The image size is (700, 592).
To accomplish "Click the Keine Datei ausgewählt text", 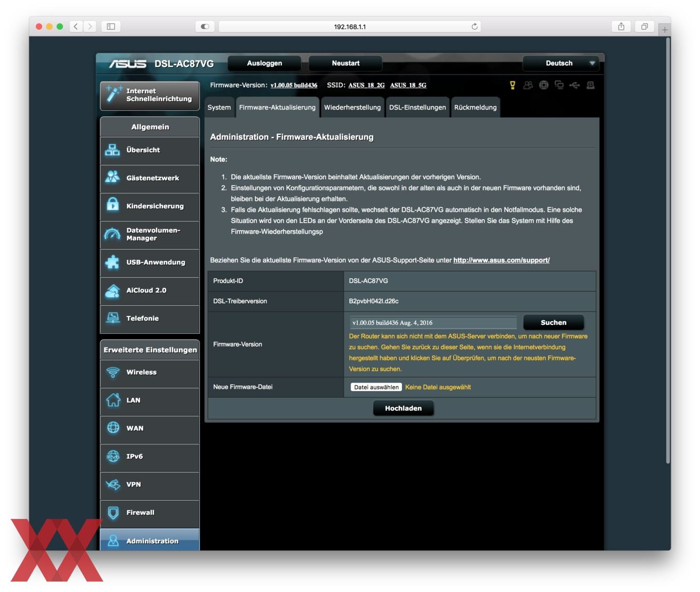I will 438,387.
